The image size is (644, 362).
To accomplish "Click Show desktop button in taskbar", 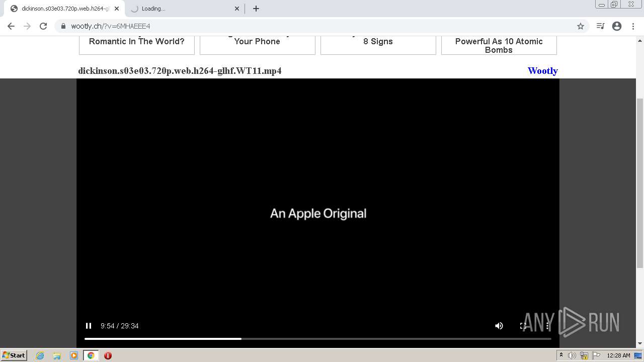I will coord(638,355).
